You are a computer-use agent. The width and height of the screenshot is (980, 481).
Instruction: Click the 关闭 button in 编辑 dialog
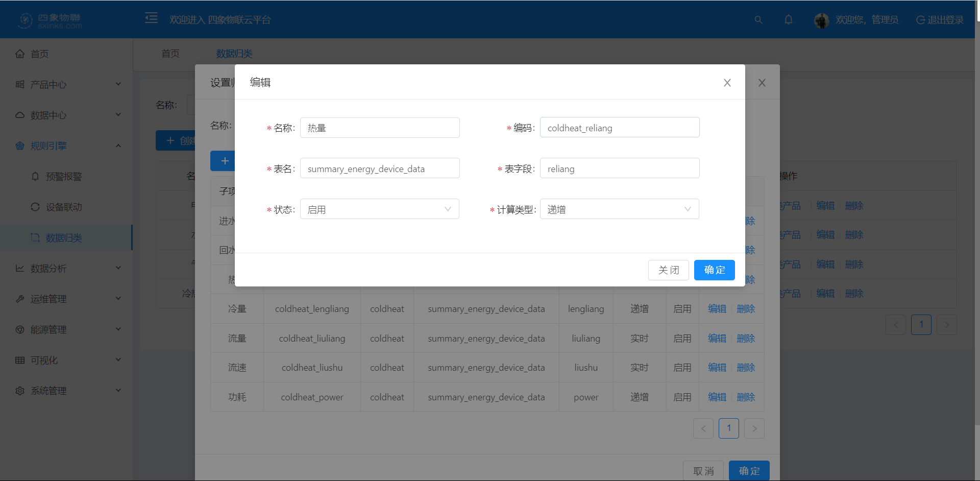click(668, 270)
